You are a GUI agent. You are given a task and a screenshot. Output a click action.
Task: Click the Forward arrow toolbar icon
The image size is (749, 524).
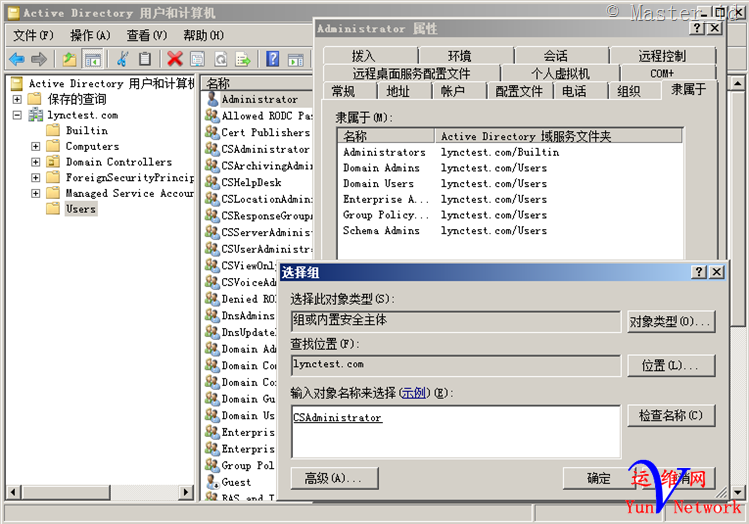point(39,59)
